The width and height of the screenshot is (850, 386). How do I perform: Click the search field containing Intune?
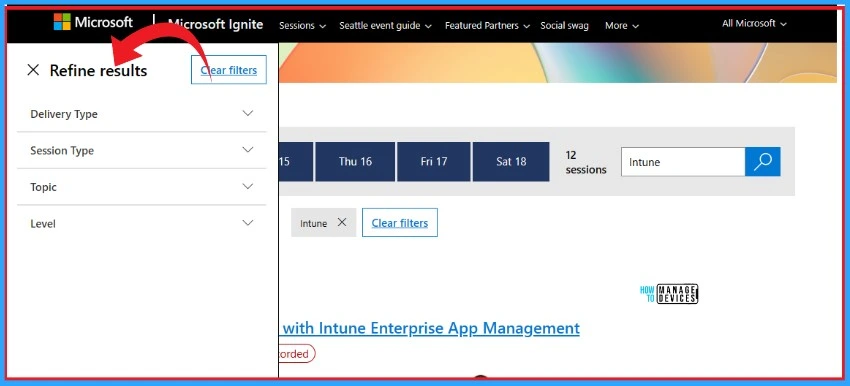pyautogui.click(x=683, y=162)
